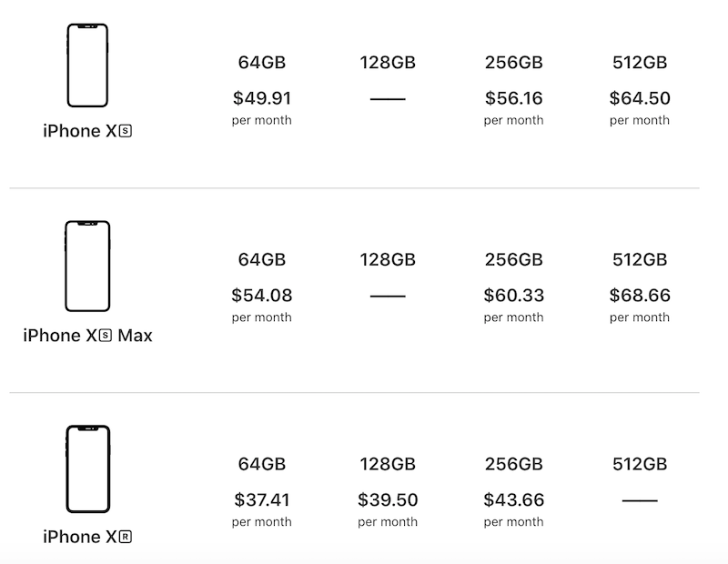The width and height of the screenshot is (728, 564).
Task: Click the iPhone XR phone outline icon
Action: coord(87,468)
